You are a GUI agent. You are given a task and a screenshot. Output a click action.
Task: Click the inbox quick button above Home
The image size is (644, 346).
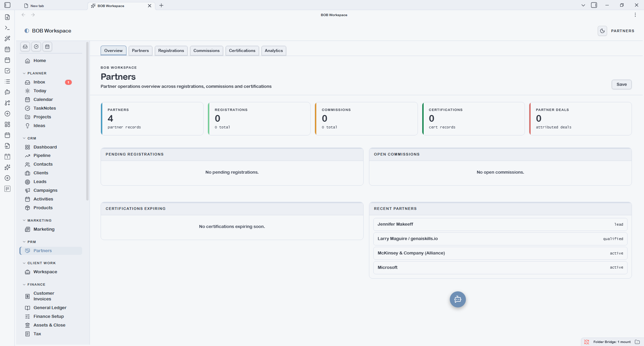[x=25, y=47]
